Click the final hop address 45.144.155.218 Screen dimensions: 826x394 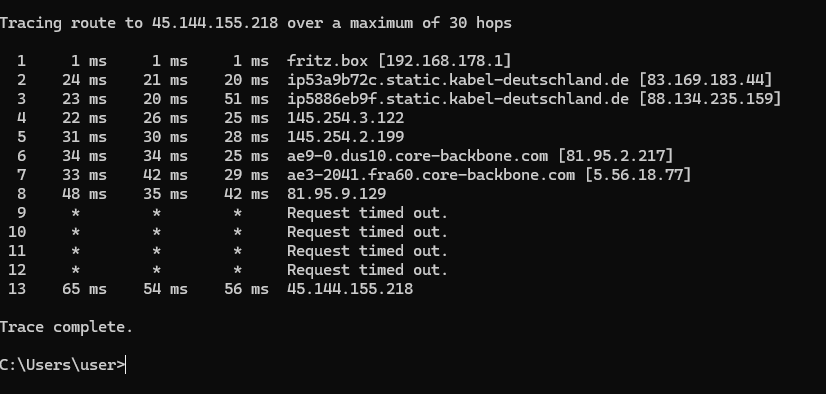coord(350,289)
